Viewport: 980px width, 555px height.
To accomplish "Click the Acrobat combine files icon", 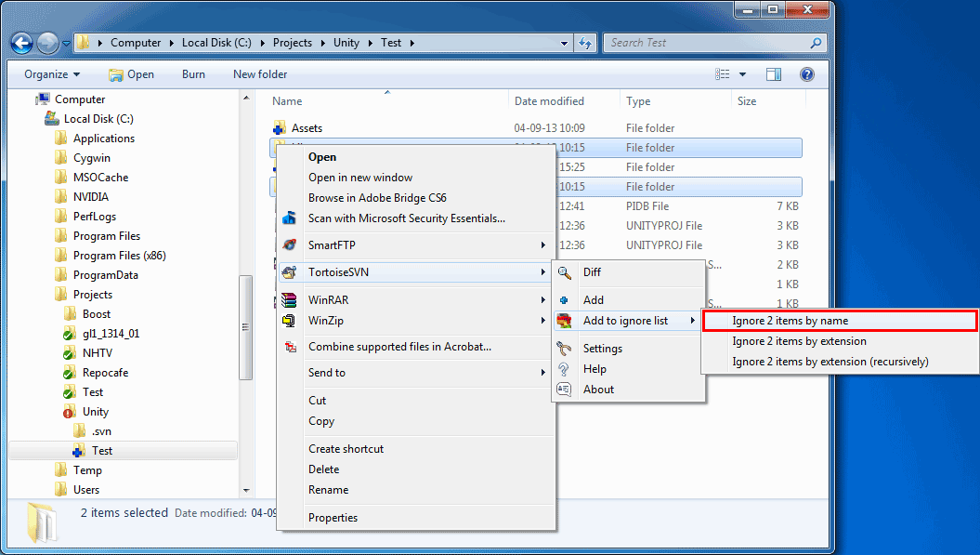I will 291,346.
